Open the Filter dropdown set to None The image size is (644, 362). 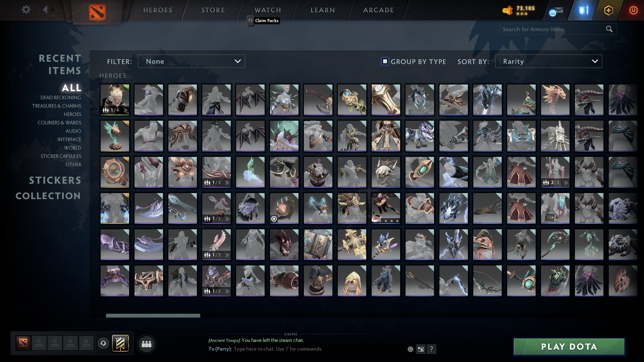click(191, 61)
